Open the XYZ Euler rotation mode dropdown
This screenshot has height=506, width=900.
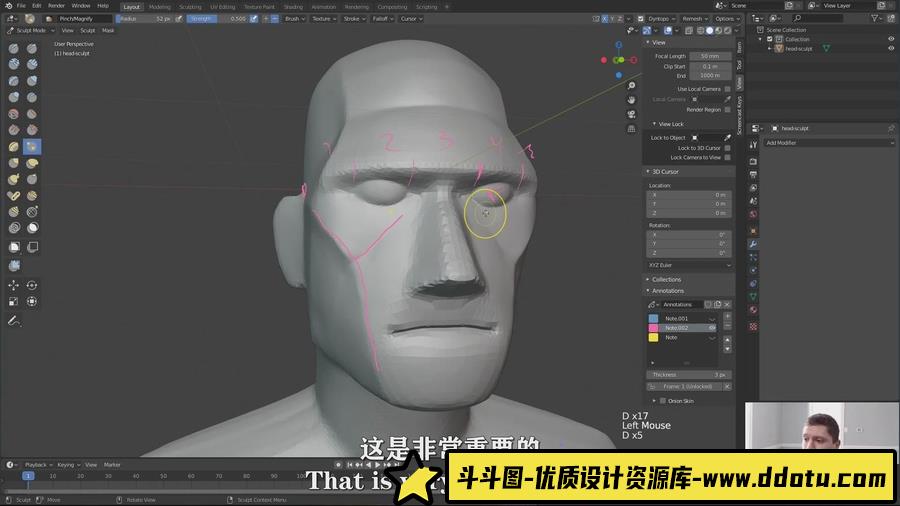pyautogui.click(x=689, y=266)
